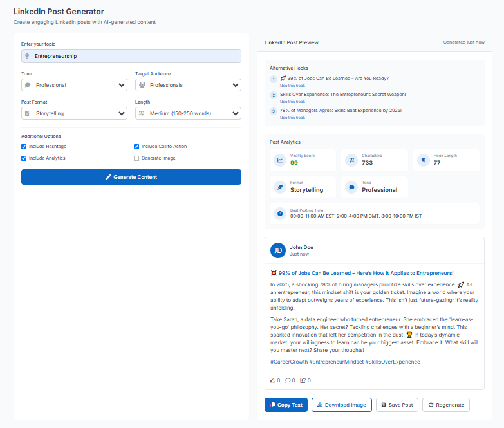Toggle the Include Analytics checkbox
This screenshot has height=428, width=504.
point(24,158)
